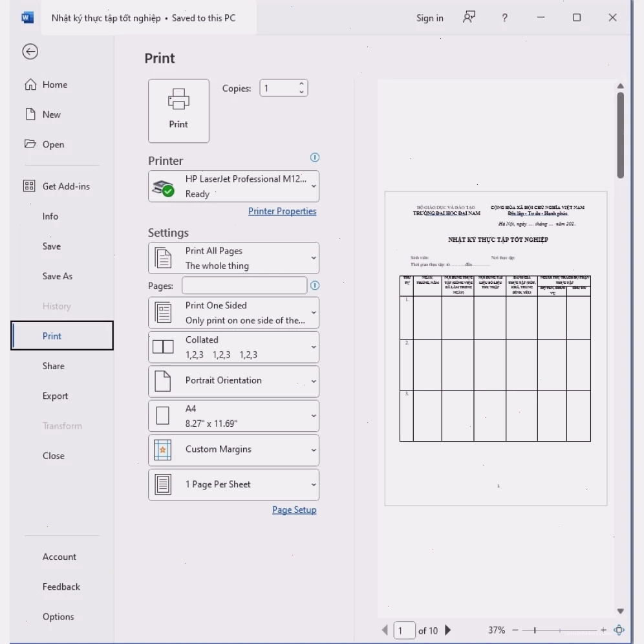Click the Word app icon in title bar
Screen dimensions: 644x644
coord(27,17)
